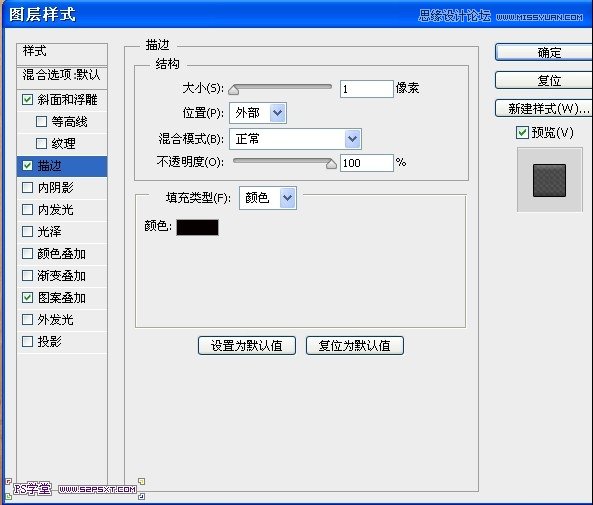593x505 pixels.
Task: Enable the 等高线 checkbox
Action: tap(41, 122)
